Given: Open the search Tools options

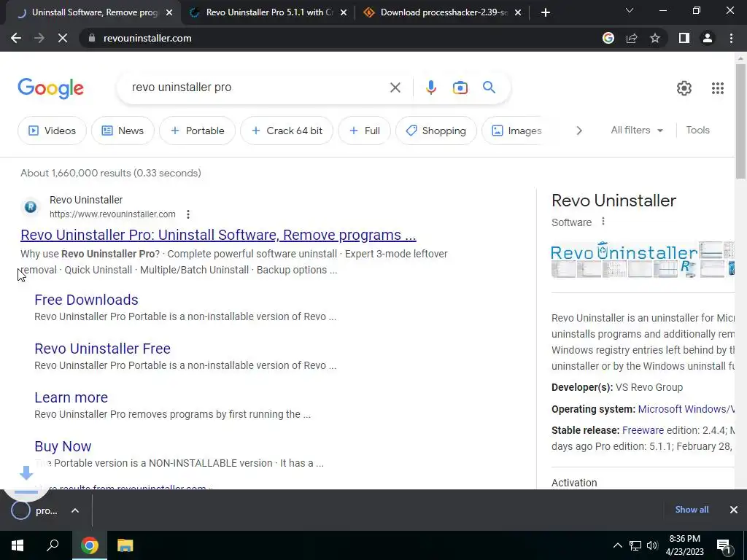Looking at the screenshot, I should click(697, 130).
